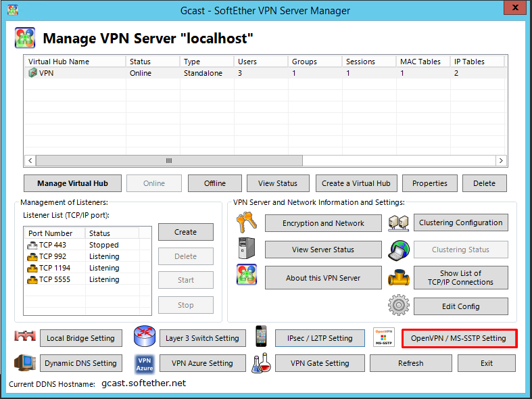Screen dimensions: 532x399
Task: Open Local Bridge Setting
Action: 81,338
